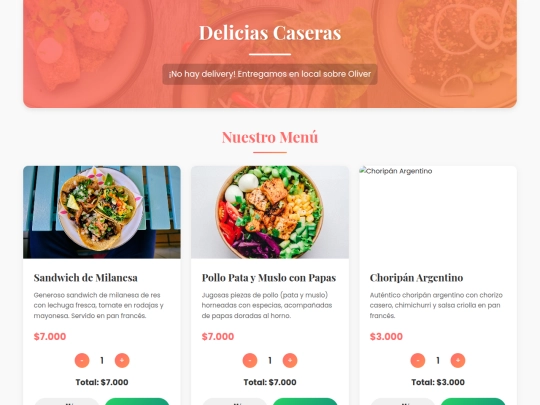
Task: Click the green button under Pollo Pata y Muslo
Action: click(x=305, y=402)
